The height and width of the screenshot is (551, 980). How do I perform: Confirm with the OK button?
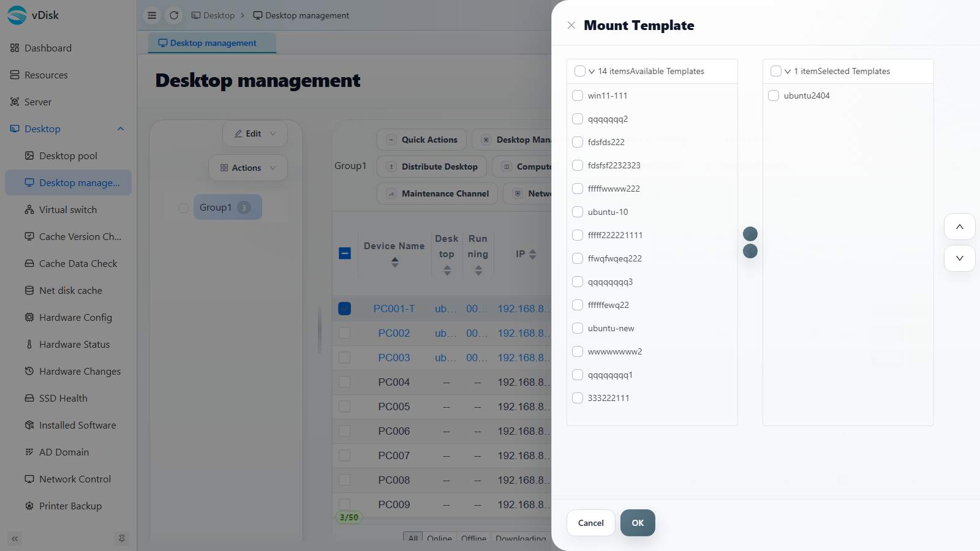pos(638,523)
